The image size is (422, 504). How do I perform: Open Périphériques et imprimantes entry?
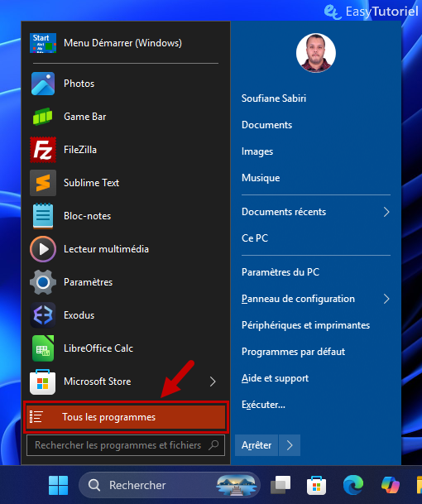pyautogui.click(x=305, y=325)
